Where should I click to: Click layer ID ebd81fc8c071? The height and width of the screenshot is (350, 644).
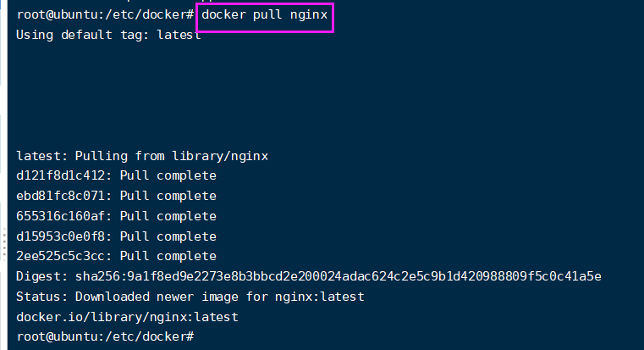(61, 196)
